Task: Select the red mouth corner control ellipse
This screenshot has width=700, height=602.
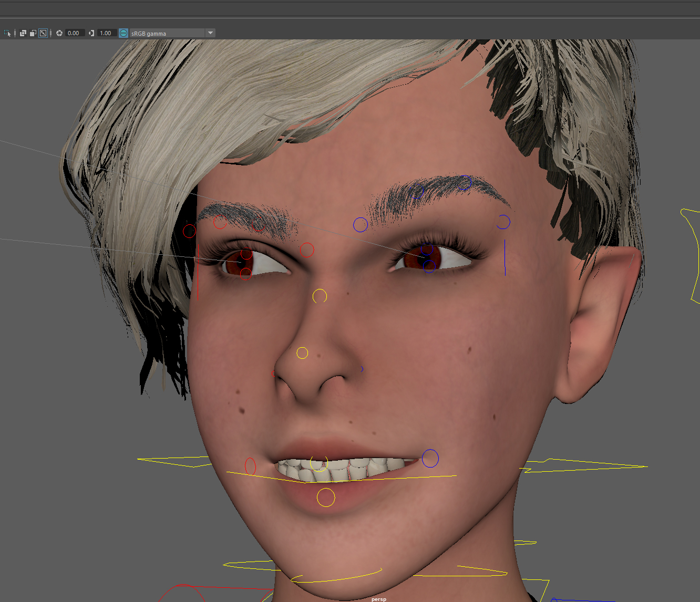Action: (250, 466)
